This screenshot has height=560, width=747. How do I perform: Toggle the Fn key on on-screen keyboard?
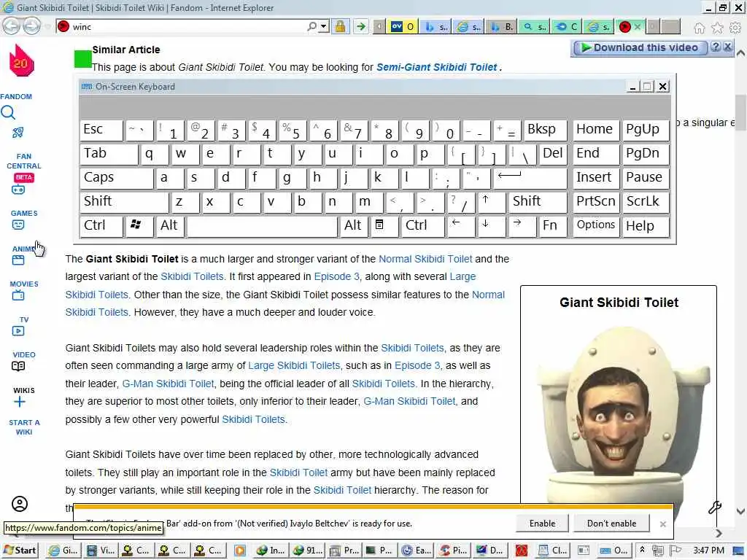click(552, 226)
